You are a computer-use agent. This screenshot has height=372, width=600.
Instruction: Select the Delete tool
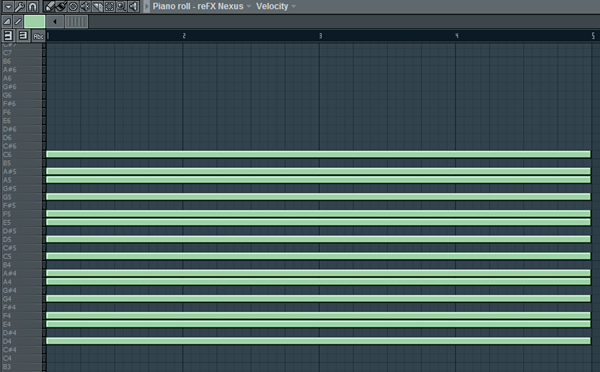click(x=73, y=7)
